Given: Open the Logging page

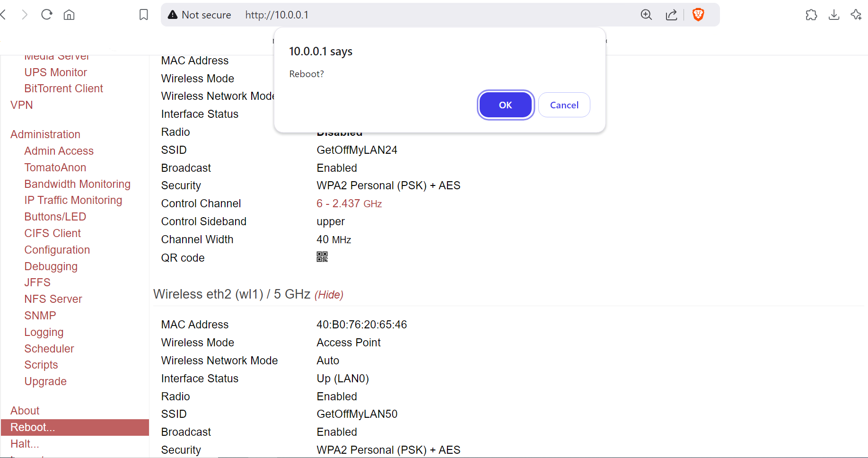Looking at the screenshot, I should pyautogui.click(x=44, y=332).
